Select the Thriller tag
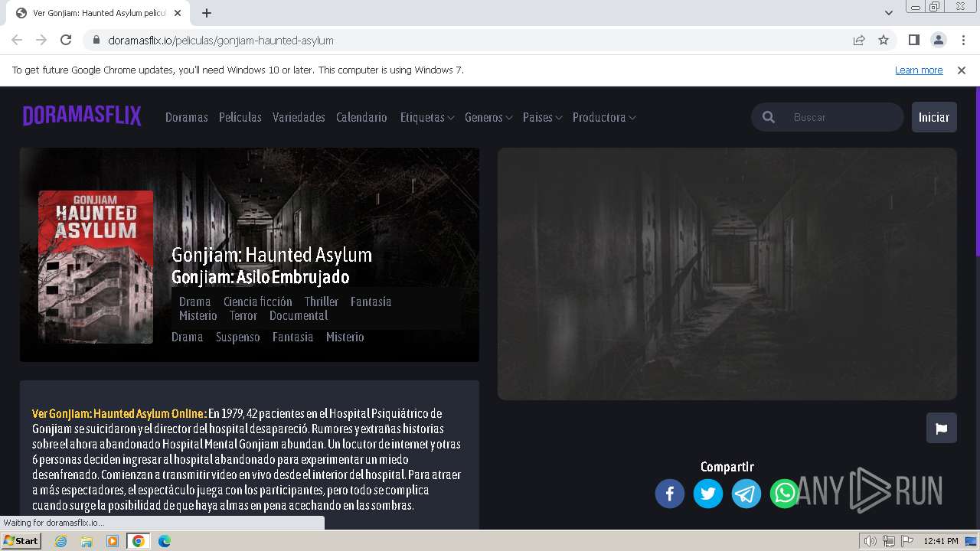The height and width of the screenshot is (551, 980). (322, 302)
